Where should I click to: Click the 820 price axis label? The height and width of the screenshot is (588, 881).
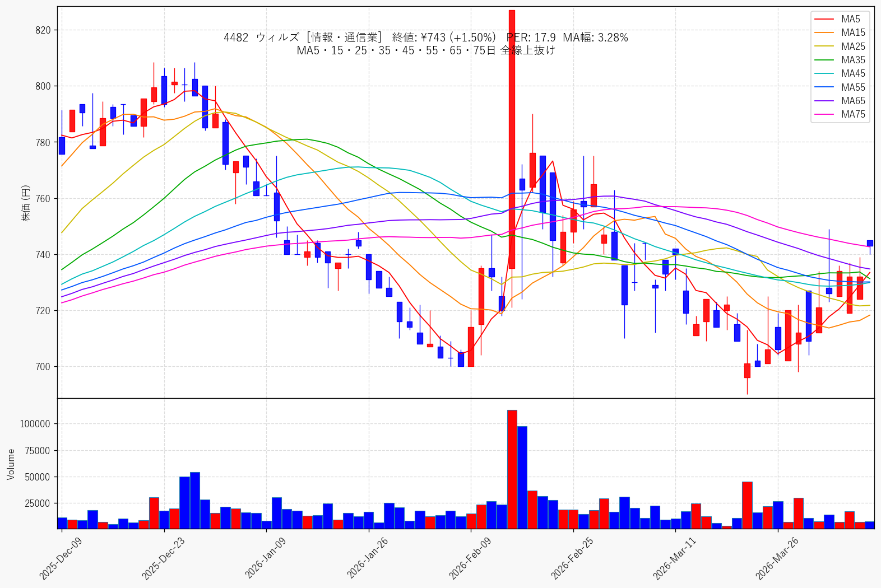pos(43,30)
